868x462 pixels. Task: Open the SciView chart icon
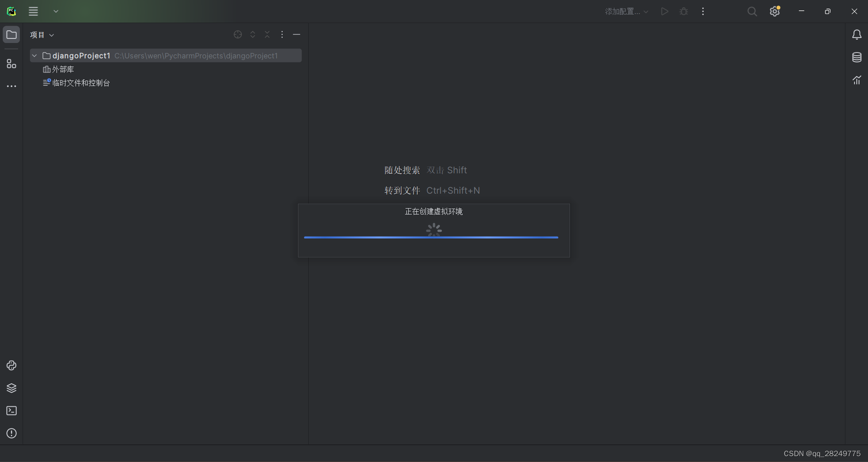[x=857, y=80]
